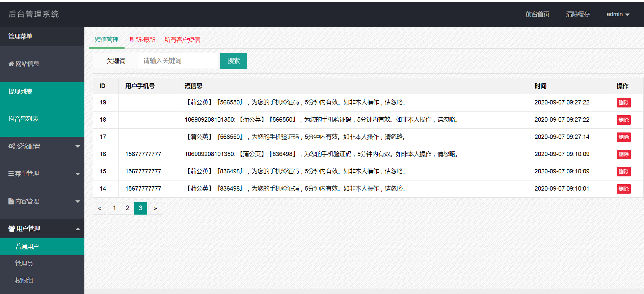Screen dimensions: 644x294
Task: Delete the SMS record with ID 17
Action: pos(624,137)
